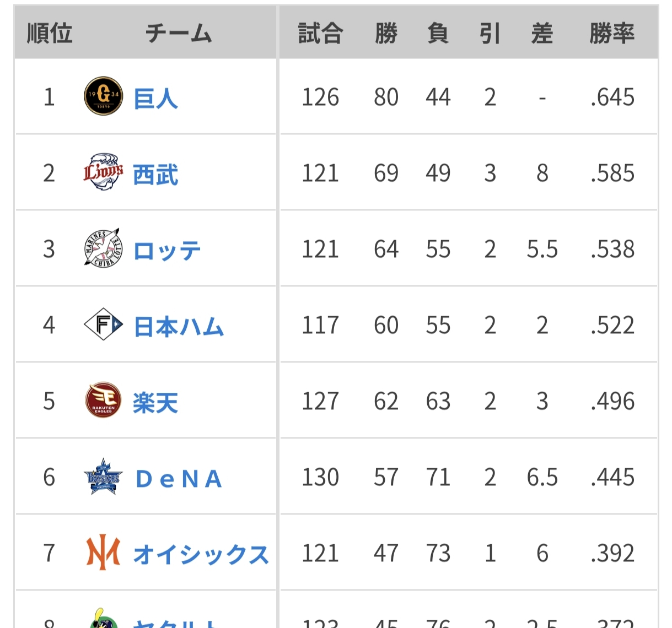
Task: Click the Nippon-Ham Fighters logo
Action: 103,324
